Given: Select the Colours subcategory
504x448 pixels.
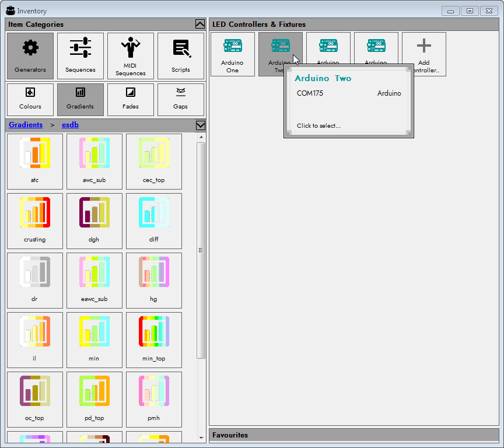Looking at the screenshot, I should [x=30, y=99].
